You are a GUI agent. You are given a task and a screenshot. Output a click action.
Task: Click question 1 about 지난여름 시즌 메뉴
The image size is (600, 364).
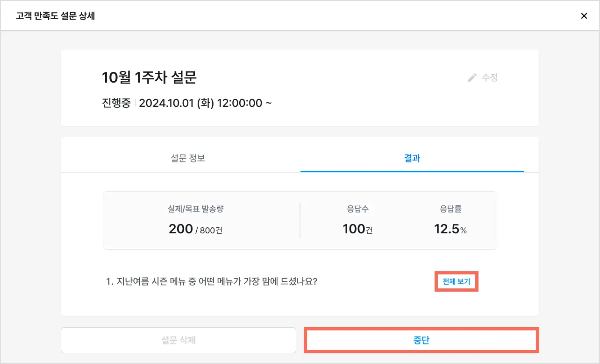point(212,282)
